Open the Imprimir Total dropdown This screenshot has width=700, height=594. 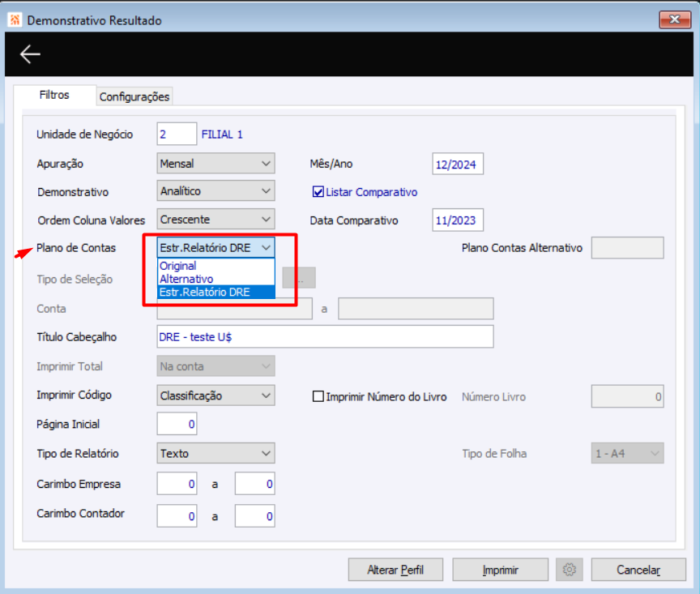pyautogui.click(x=216, y=366)
